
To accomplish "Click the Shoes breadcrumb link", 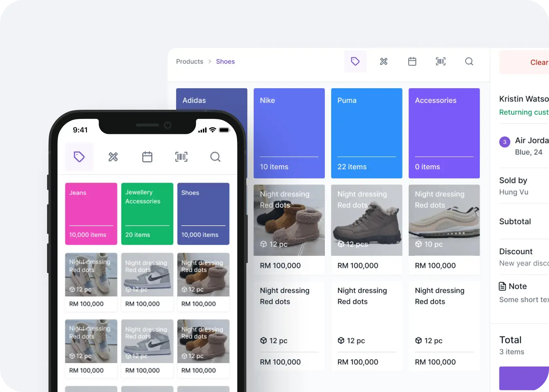I will [225, 61].
